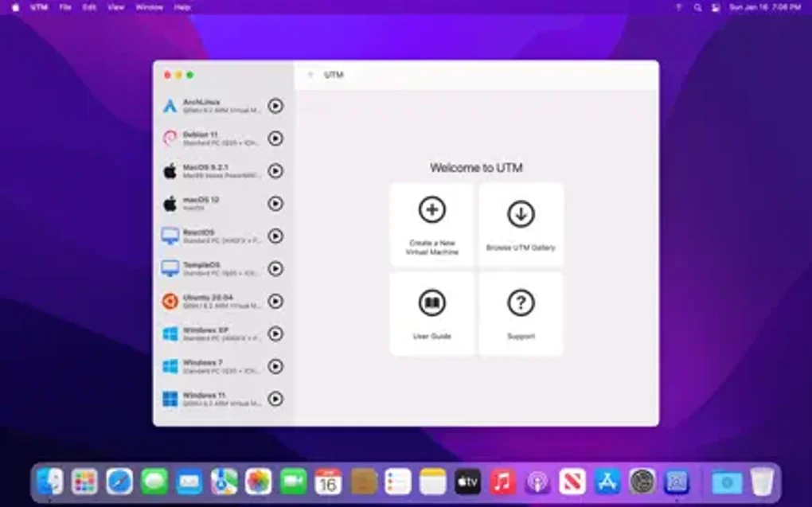Screen dimensions: 812x507
Task: Click the ArchLinux logo icon
Action: [170, 106]
